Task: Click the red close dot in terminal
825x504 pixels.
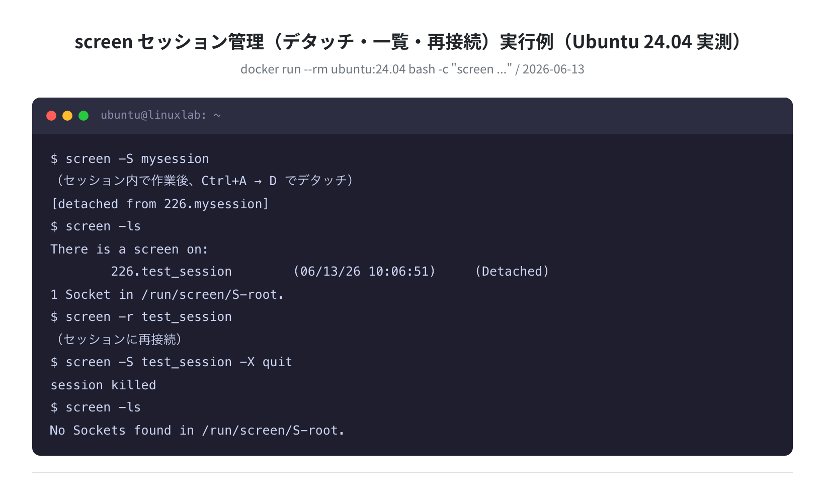Action: pos(51,116)
